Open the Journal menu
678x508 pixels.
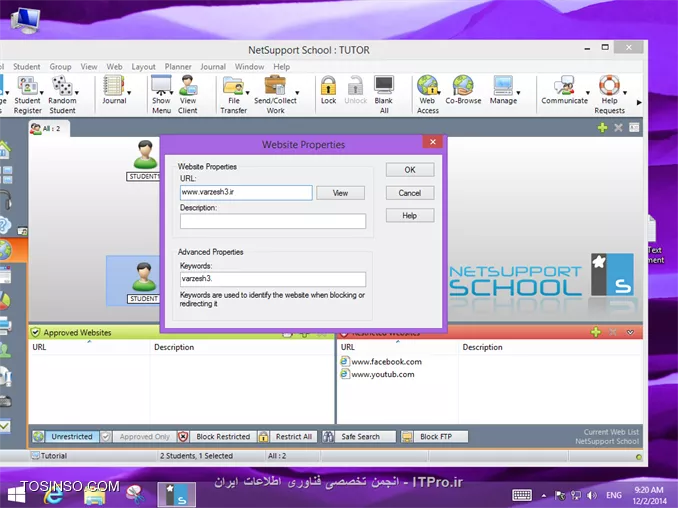point(213,67)
